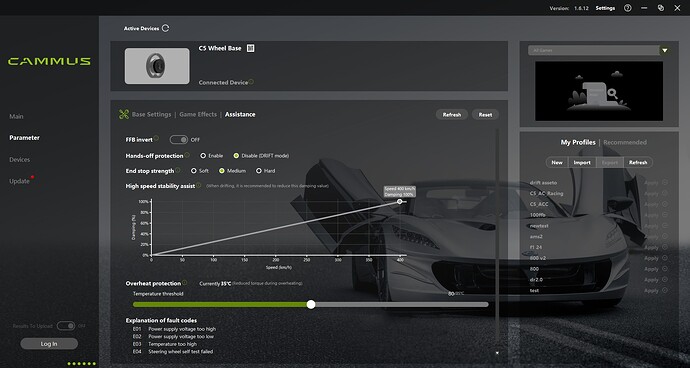Switch to the Game Effects tab
Viewport: 690px width, 368px height.
point(198,114)
